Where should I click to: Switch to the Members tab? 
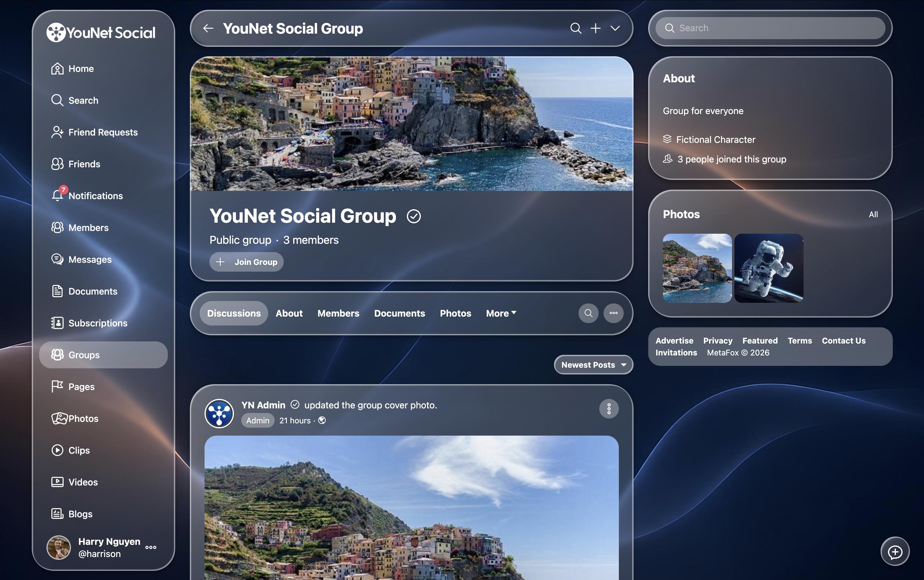tap(338, 313)
